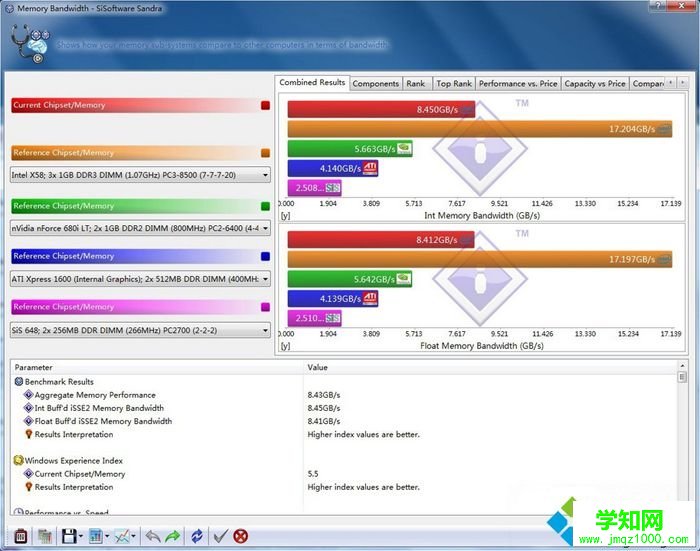This screenshot has width=700, height=551.
Task: Click the pin icon under Benchmark Results
Action: (29, 434)
